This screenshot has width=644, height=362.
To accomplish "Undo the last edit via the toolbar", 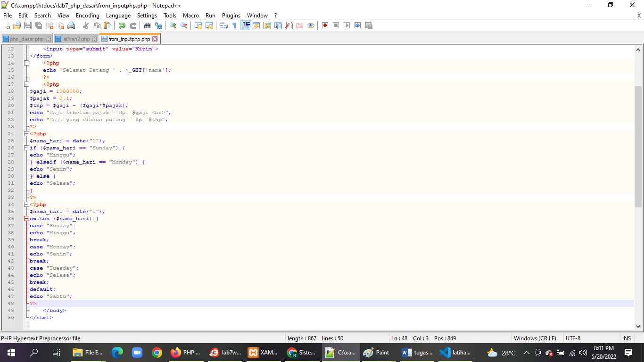I will tap(122, 25).
